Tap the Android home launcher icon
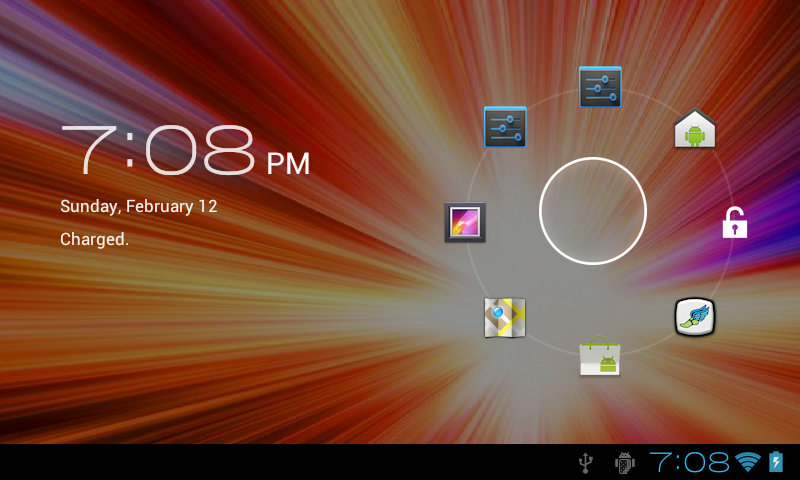The height and width of the screenshot is (480, 800). click(695, 129)
